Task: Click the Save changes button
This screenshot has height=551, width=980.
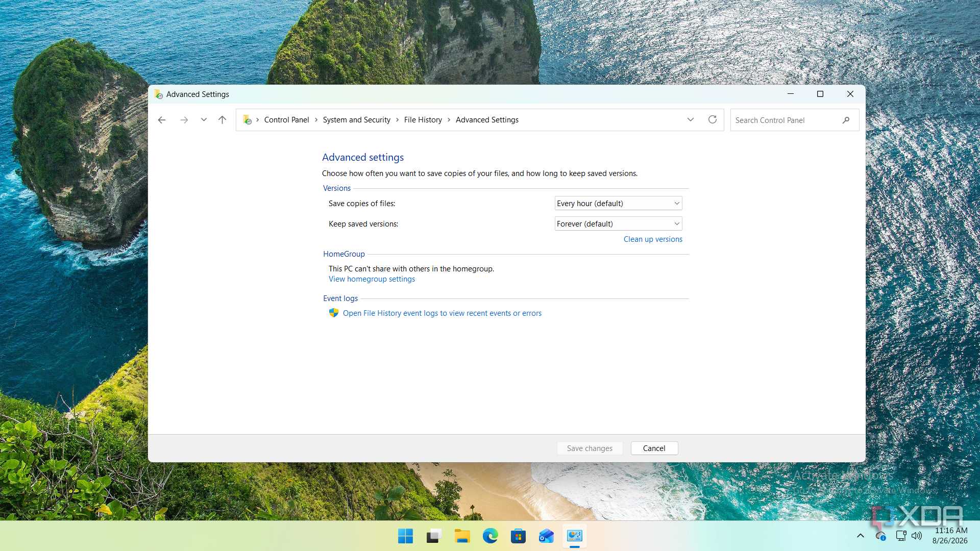Action: (590, 448)
